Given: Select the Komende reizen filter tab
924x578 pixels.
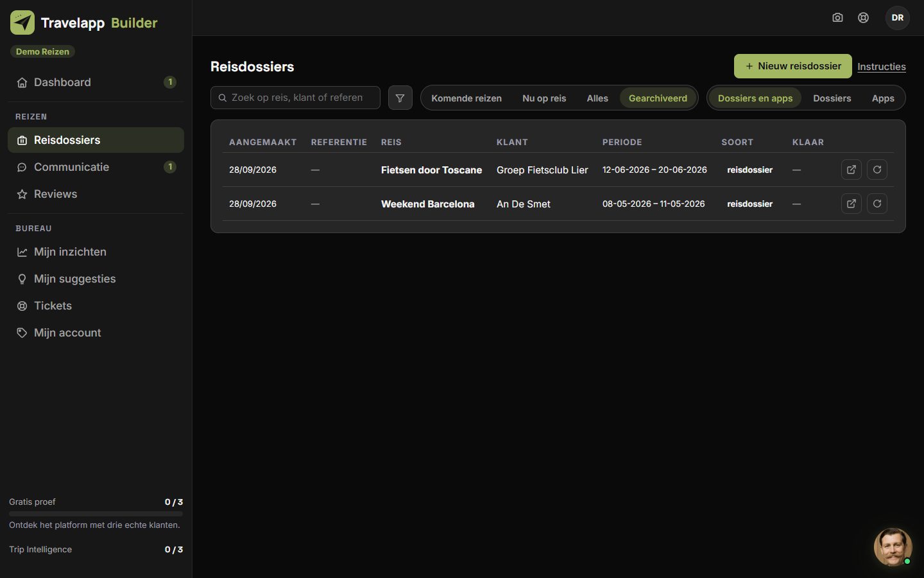Looking at the screenshot, I should point(466,98).
